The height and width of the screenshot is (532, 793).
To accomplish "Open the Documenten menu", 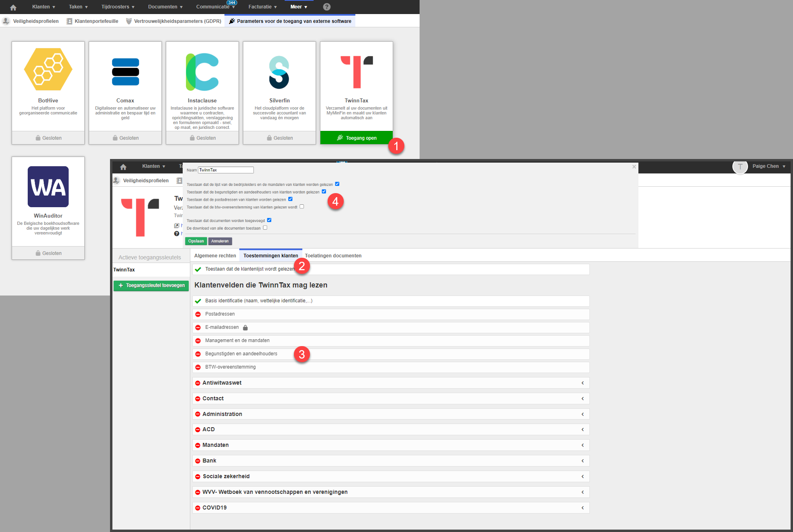I will [x=165, y=7].
